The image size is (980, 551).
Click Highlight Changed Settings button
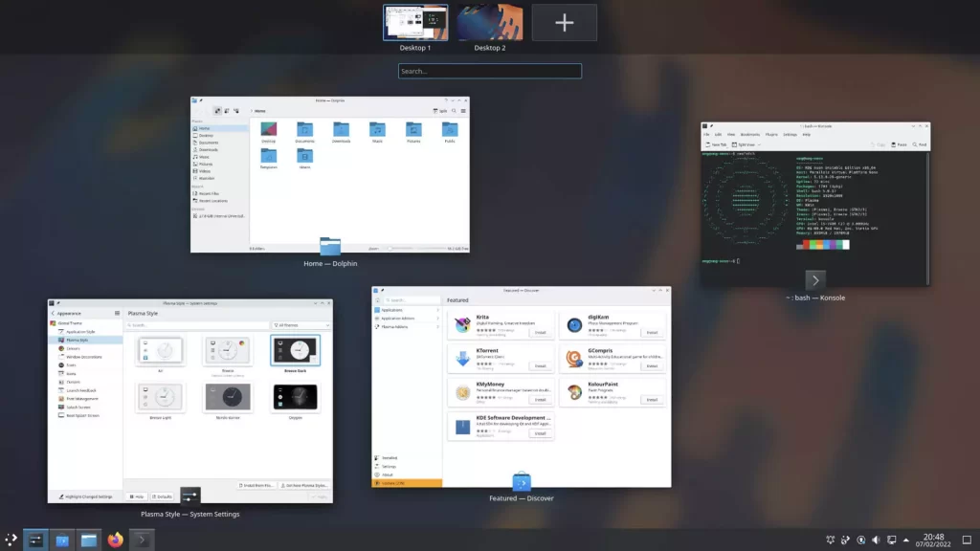[85, 496]
